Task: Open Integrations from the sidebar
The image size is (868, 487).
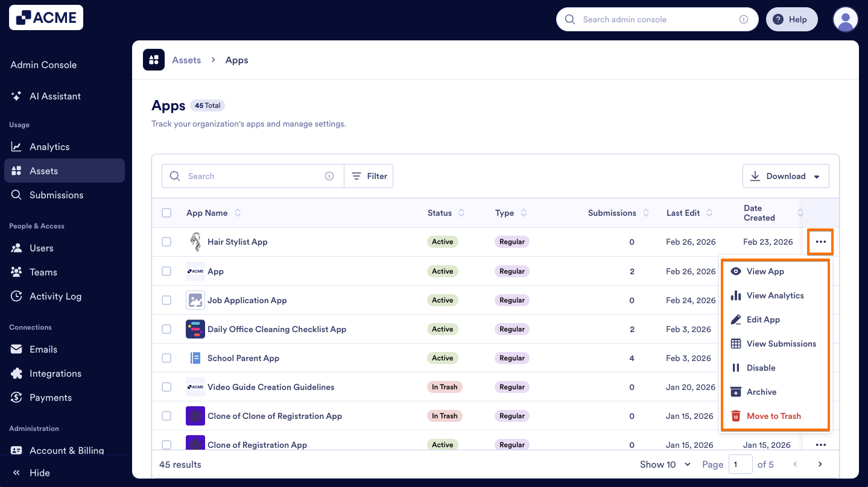Action: click(55, 373)
